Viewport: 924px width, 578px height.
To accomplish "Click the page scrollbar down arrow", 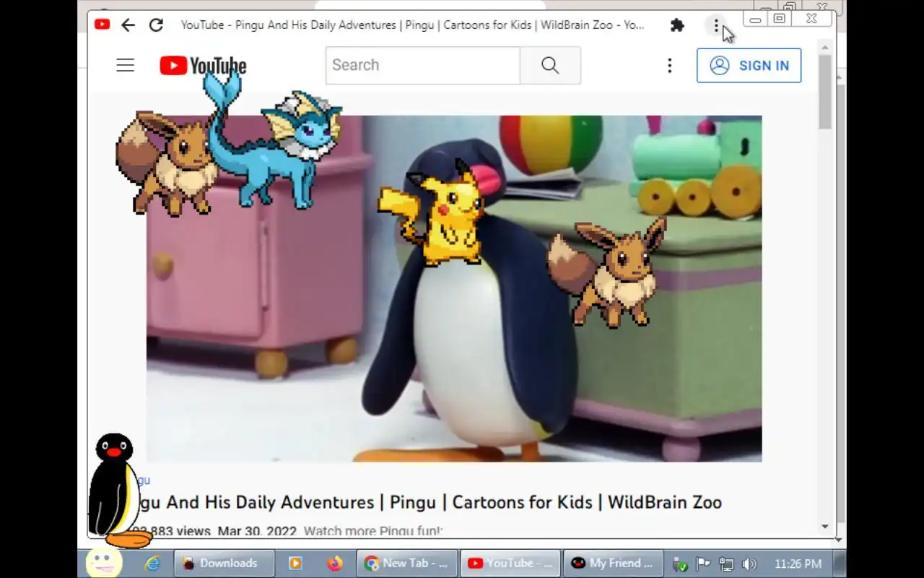I will click(x=825, y=527).
